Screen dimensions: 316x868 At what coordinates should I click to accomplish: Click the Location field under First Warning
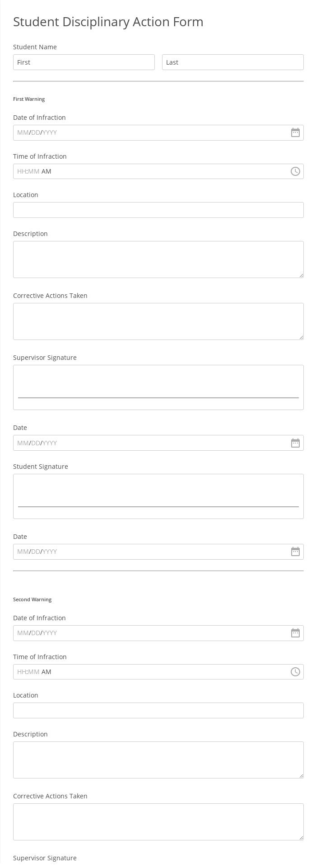tap(158, 210)
